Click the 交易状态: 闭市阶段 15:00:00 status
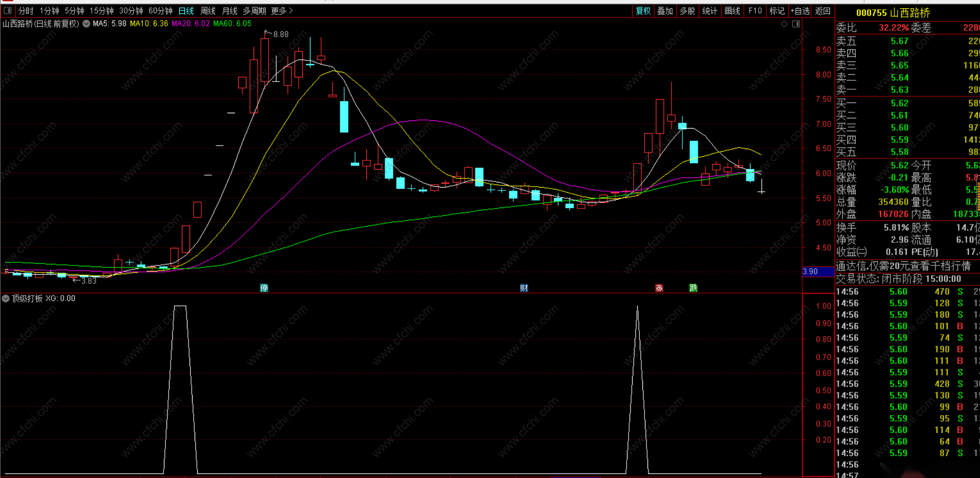This screenshot has width=980, height=478. click(899, 279)
